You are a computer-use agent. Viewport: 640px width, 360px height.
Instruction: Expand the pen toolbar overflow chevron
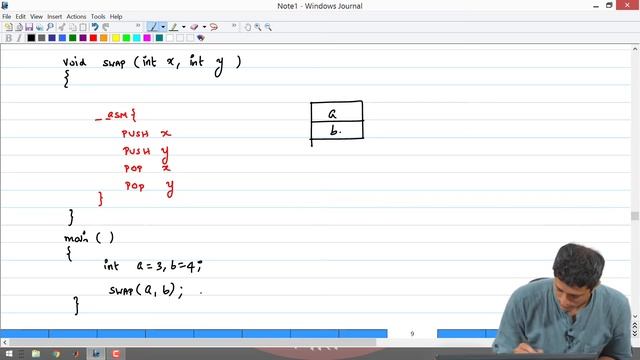(x=234, y=26)
